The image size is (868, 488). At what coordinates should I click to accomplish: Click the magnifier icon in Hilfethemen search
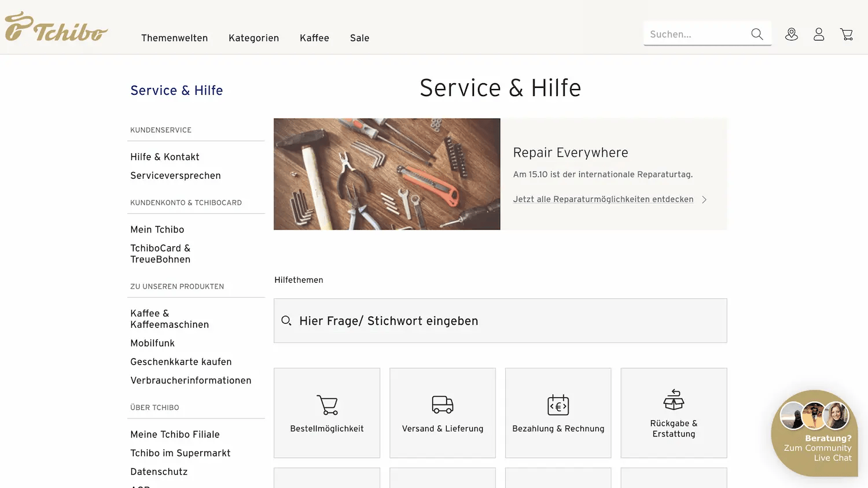(286, 320)
